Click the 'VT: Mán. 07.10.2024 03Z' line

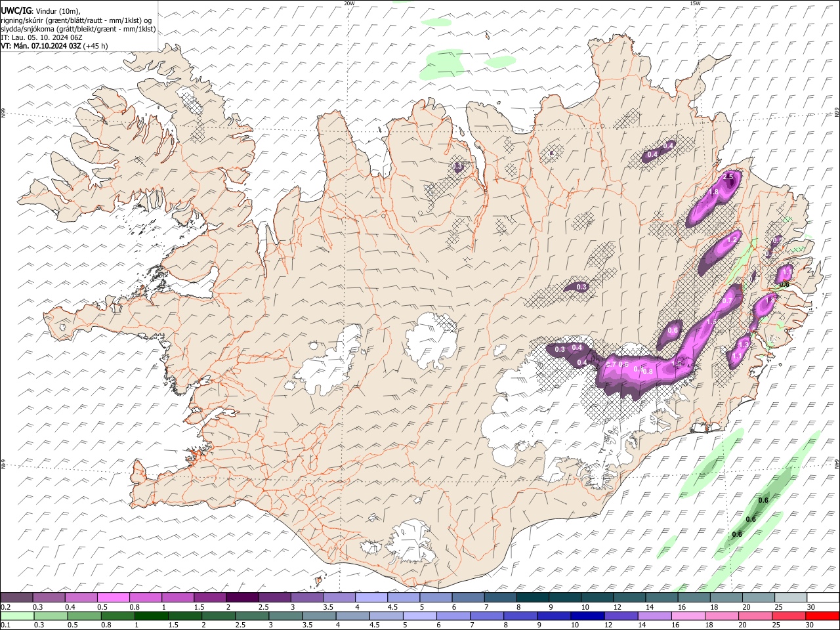41,46
